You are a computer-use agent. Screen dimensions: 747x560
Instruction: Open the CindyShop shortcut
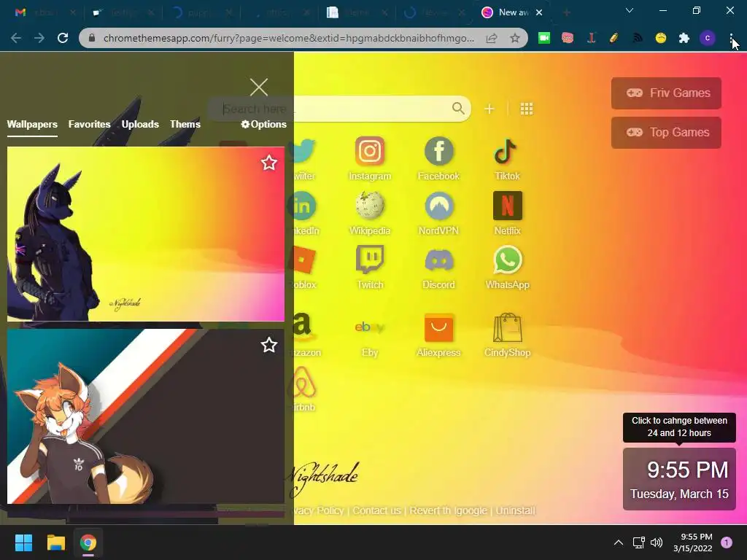point(508,335)
